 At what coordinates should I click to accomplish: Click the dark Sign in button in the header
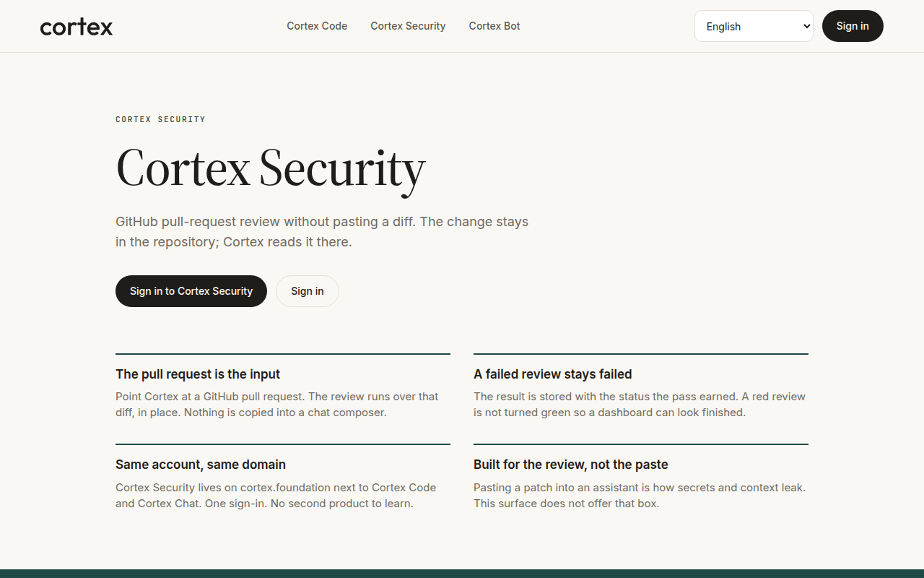pyautogui.click(x=853, y=26)
